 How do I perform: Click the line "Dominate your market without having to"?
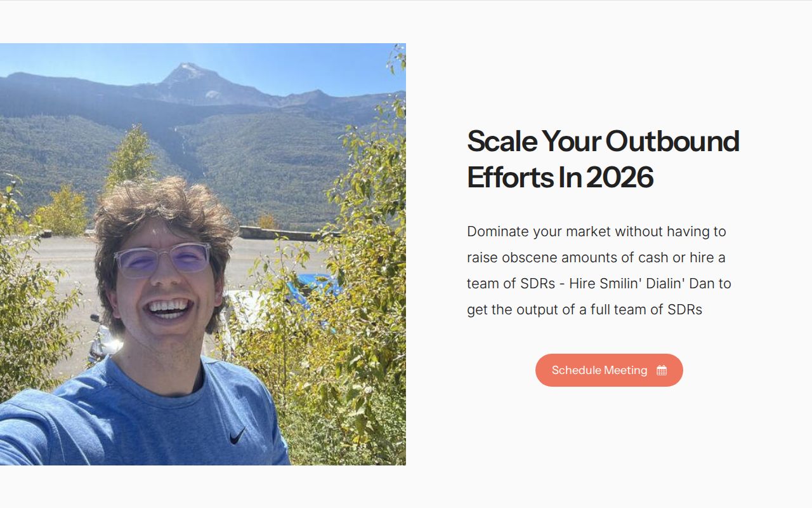[x=596, y=231]
